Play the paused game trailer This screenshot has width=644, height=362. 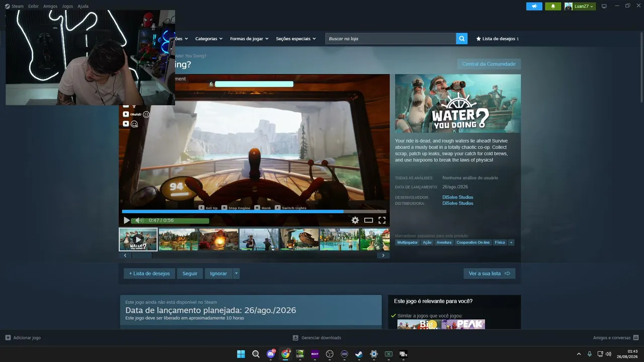[126, 220]
